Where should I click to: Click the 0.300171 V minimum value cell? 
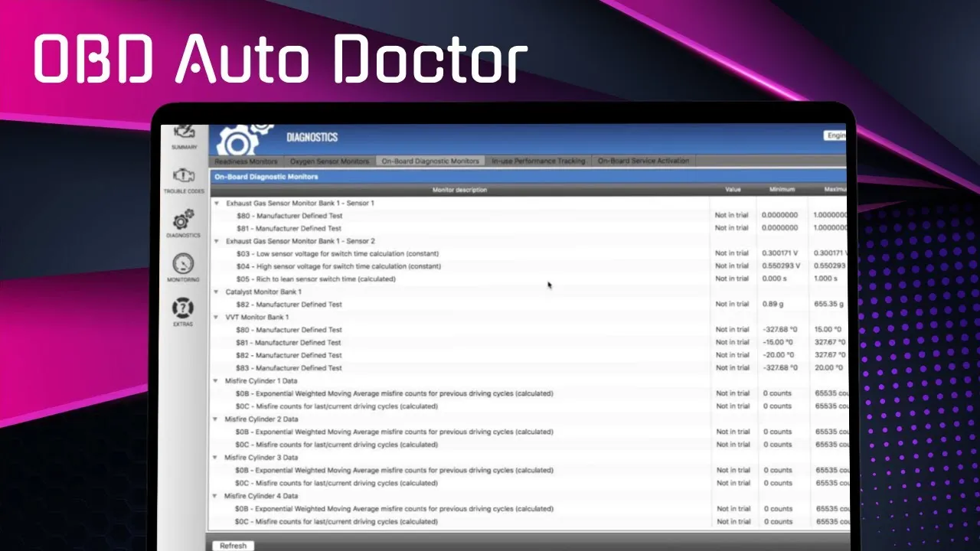781,253
